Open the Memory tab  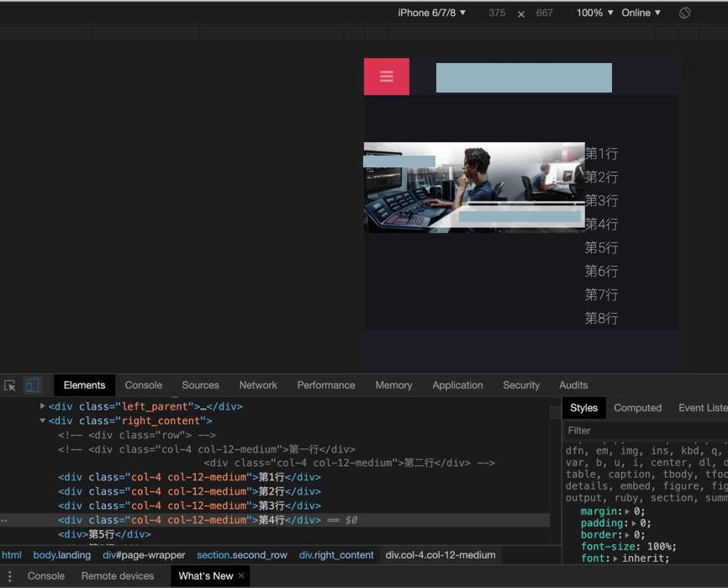(x=393, y=385)
